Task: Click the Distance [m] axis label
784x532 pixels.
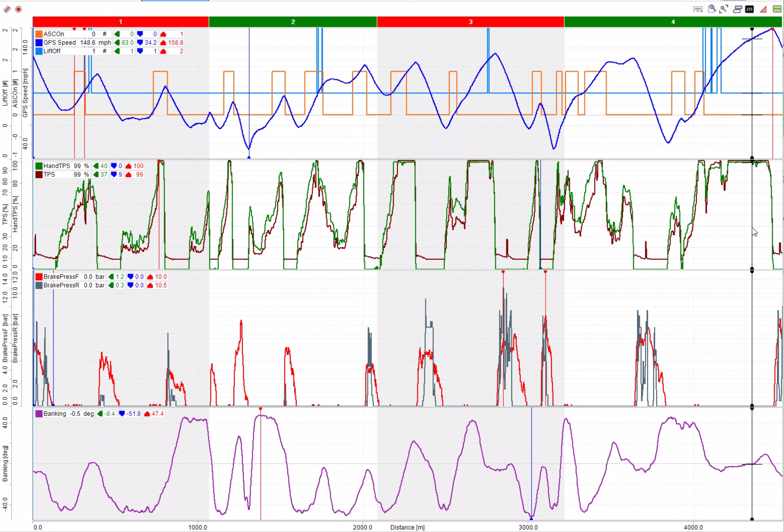Action: coord(407,527)
